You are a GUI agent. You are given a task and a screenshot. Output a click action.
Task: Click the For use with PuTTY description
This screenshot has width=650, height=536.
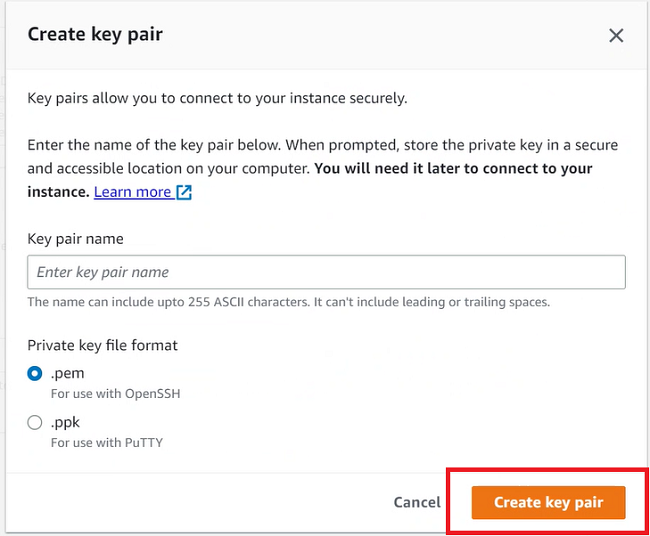pyautogui.click(x=107, y=443)
